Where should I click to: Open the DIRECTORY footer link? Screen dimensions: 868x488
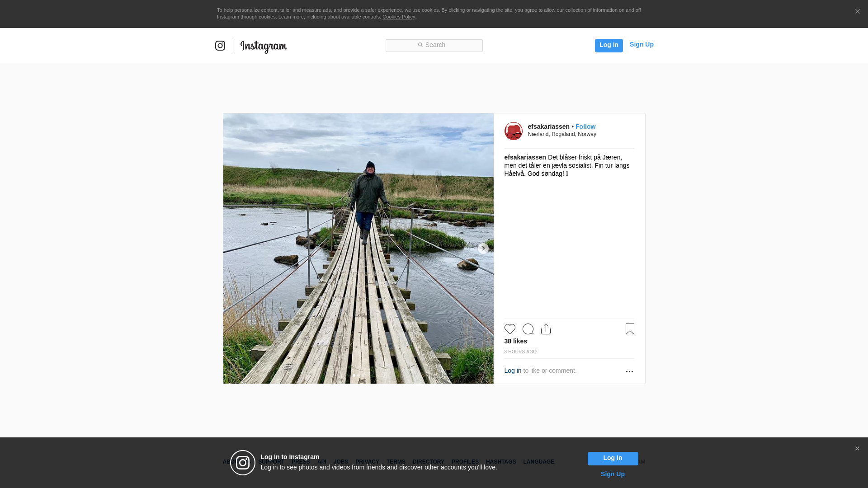tap(429, 462)
